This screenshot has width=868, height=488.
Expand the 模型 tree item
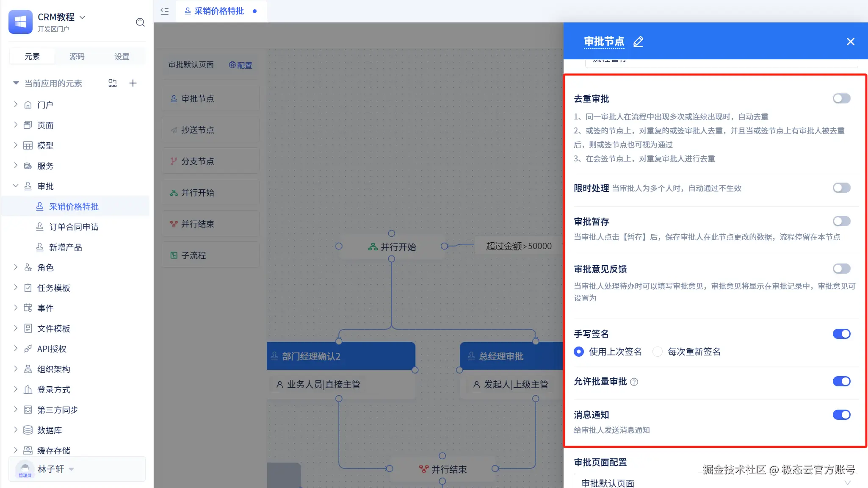16,145
